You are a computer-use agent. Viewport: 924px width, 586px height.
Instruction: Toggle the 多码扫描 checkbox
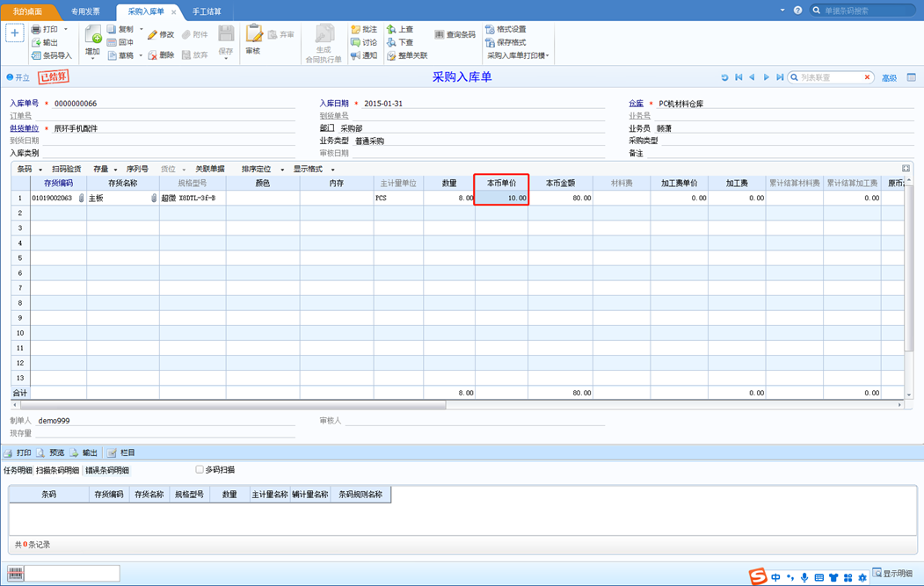(200, 469)
